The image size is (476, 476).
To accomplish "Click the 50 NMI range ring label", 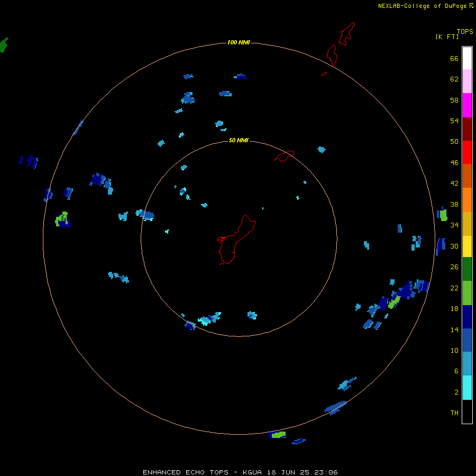I will click(x=239, y=140).
